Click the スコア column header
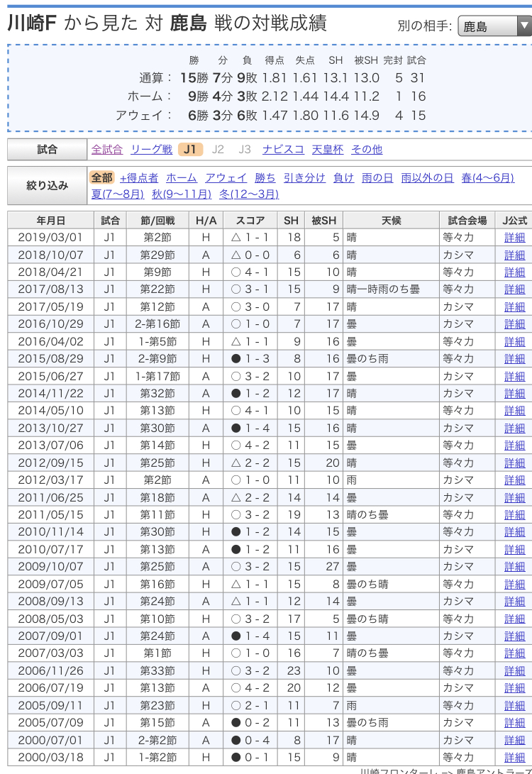Viewport: 532px width, 774px height. pyautogui.click(x=250, y=220)
